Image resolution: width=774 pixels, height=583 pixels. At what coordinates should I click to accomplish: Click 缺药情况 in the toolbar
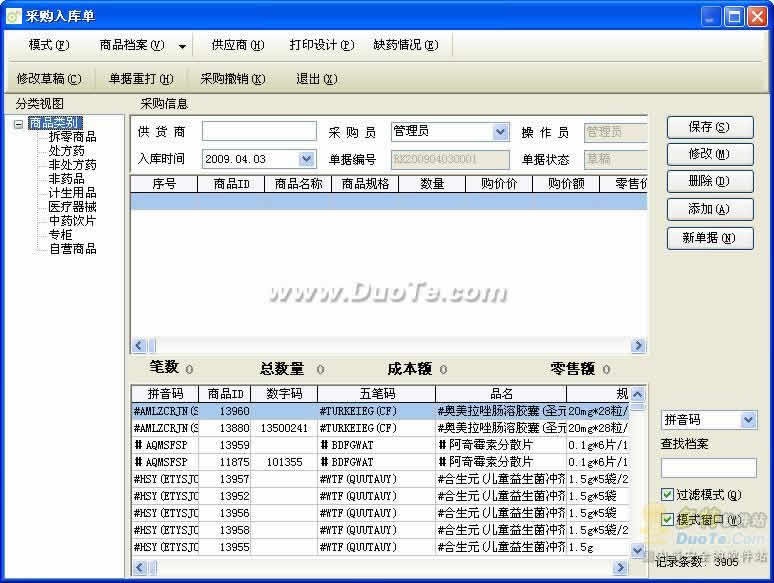(x=405, y=45)
